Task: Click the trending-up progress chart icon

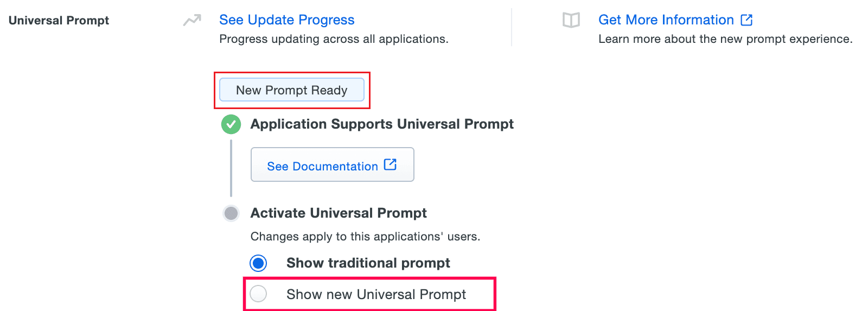Action: pyautogui.click(x=192, y=21)
